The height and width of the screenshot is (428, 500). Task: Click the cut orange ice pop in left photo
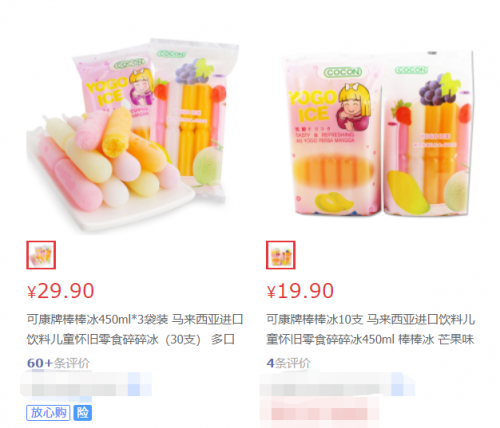(x=117, y=132)
